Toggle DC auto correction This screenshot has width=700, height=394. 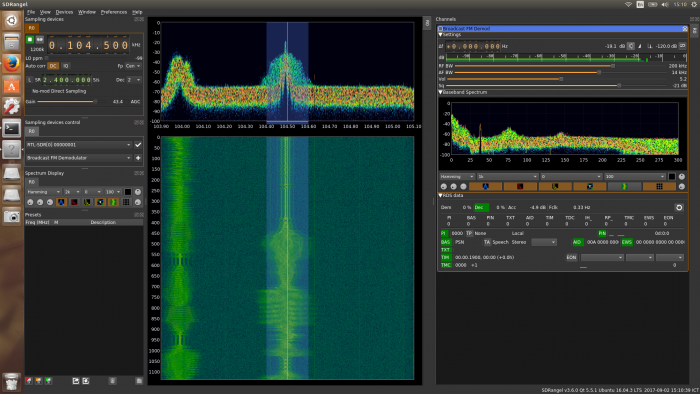tap(53, 66)
